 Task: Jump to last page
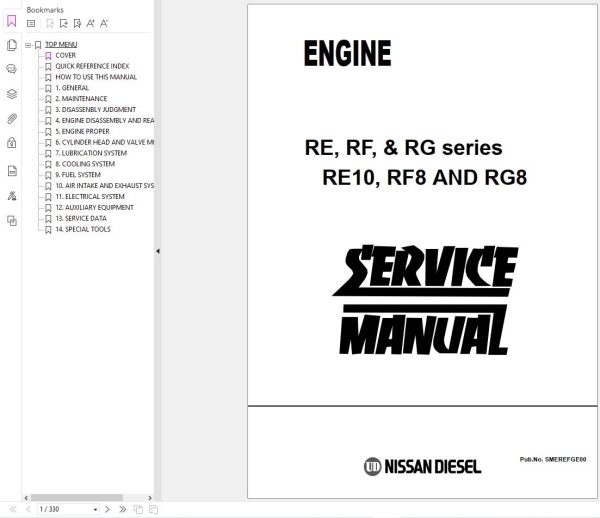(122, 509)
